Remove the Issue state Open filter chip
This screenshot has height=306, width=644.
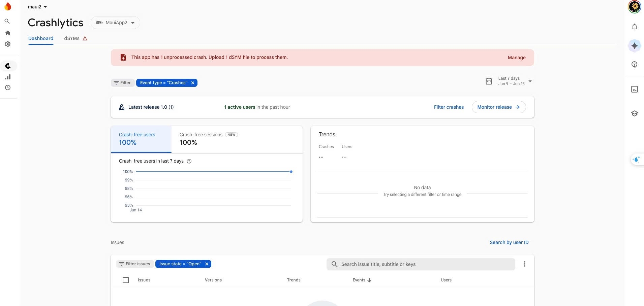point(207,264)
